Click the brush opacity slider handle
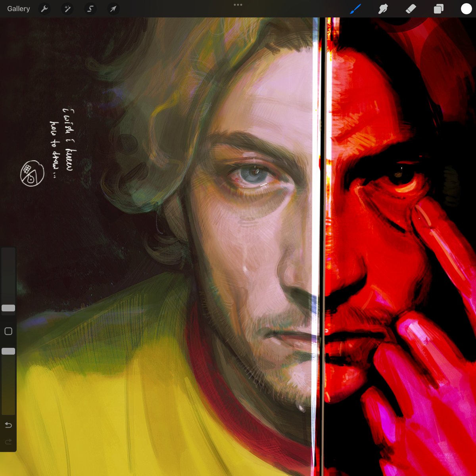This screenshot has width=476, height=476. point(8,351)
